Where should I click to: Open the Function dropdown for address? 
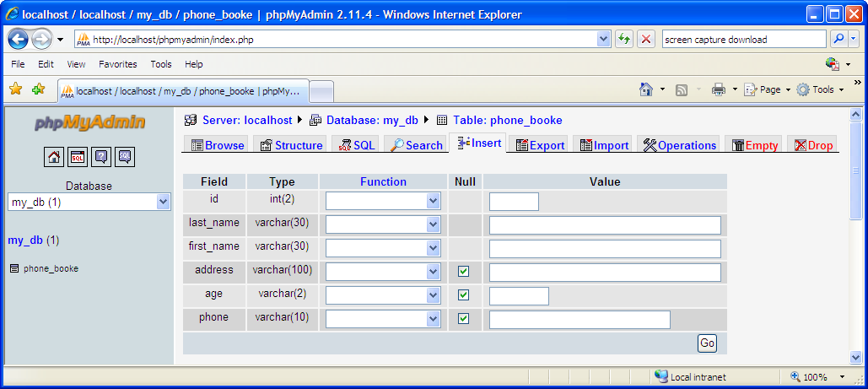pyautogui.click(x=383, y=272)
